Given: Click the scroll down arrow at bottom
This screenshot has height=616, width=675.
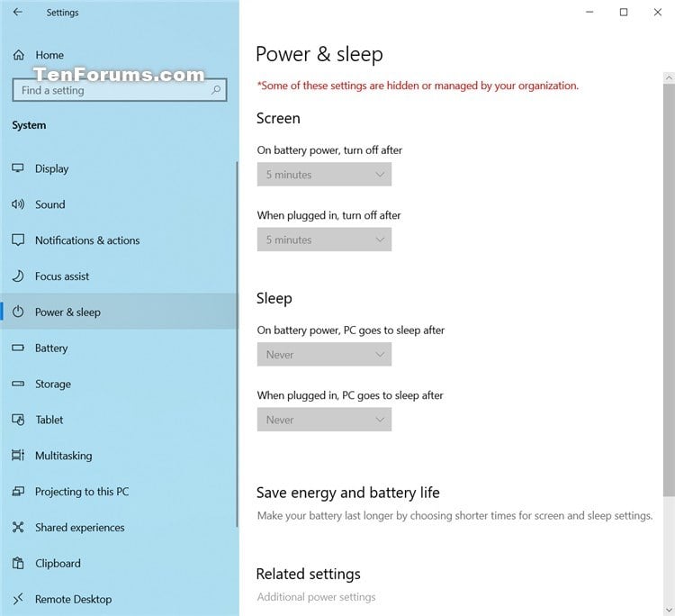Looking at the screenshot, I should pos(669,610).
